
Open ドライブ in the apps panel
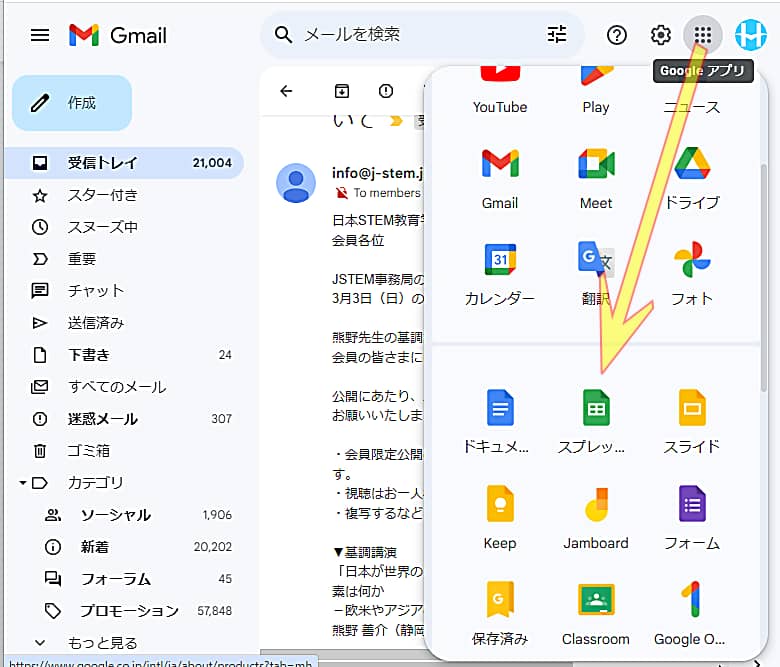point(692,179)
